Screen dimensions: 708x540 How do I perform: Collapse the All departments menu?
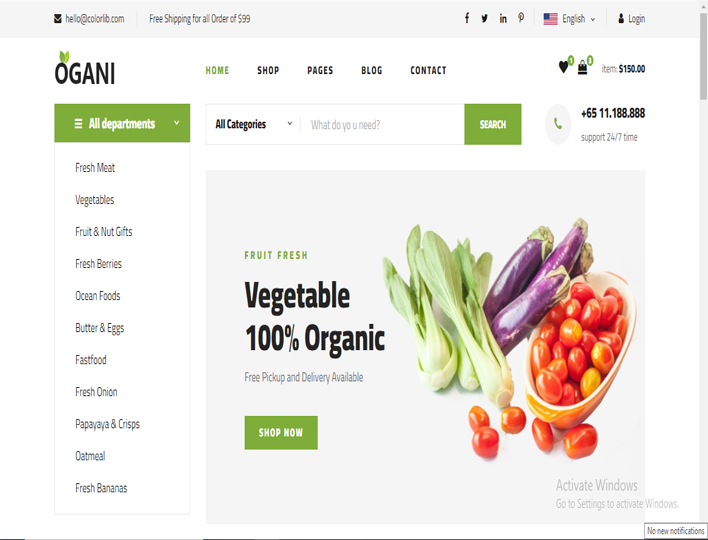(122, 123)
